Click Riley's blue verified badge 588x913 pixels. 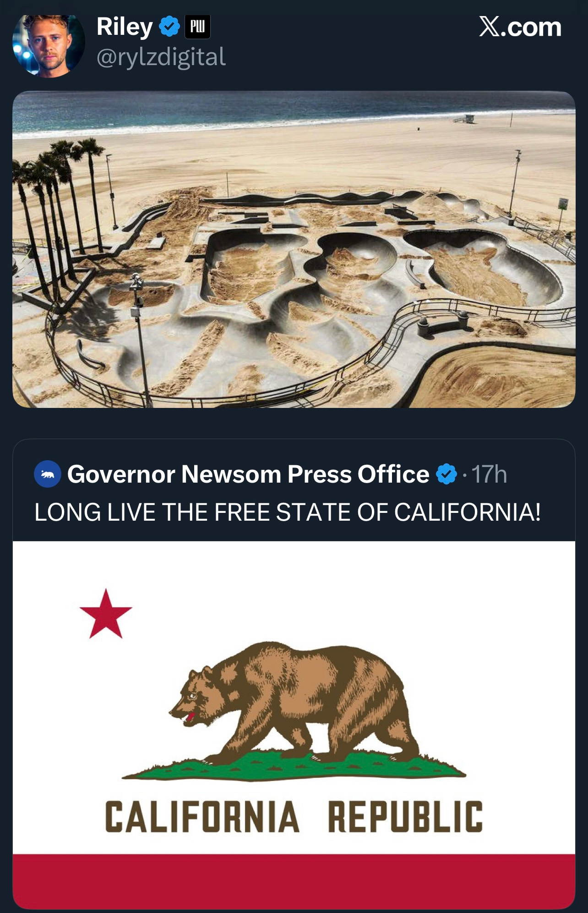point(169,27)
